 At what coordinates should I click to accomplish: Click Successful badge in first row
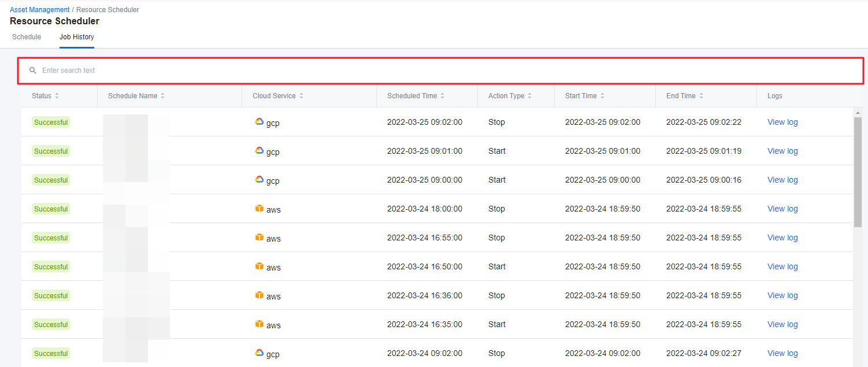point(51,122)
